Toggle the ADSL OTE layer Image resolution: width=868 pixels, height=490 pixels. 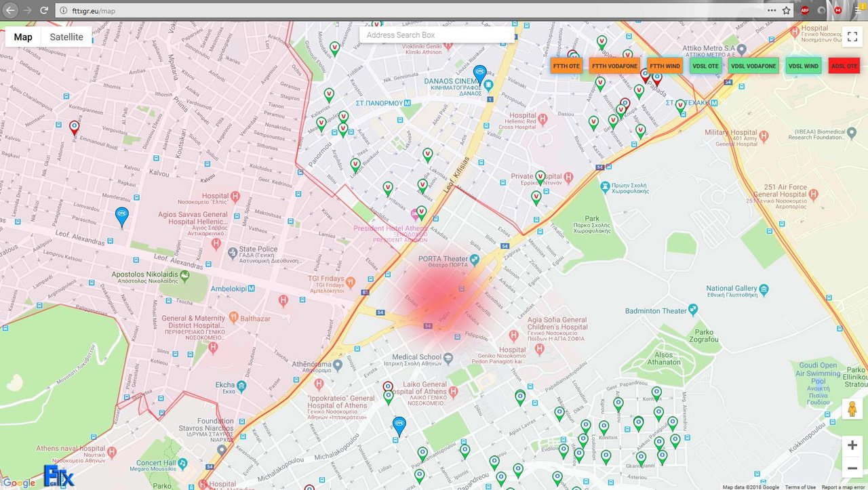click(844, 66)
